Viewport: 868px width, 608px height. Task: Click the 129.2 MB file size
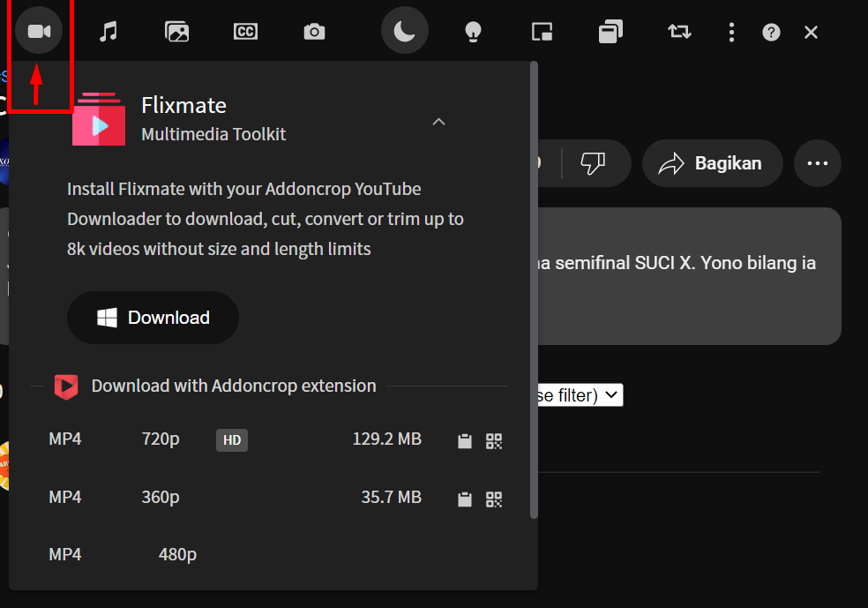pos(387,439)
